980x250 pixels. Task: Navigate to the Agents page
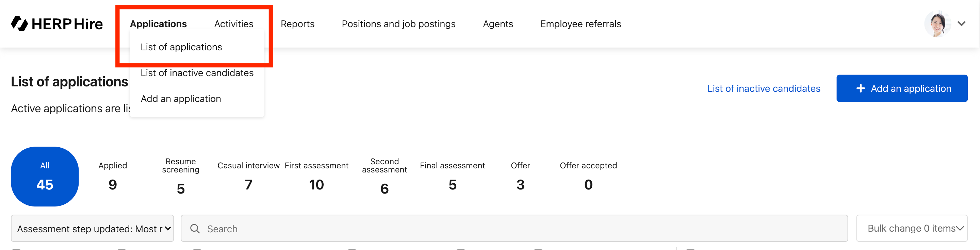[497, 24]
